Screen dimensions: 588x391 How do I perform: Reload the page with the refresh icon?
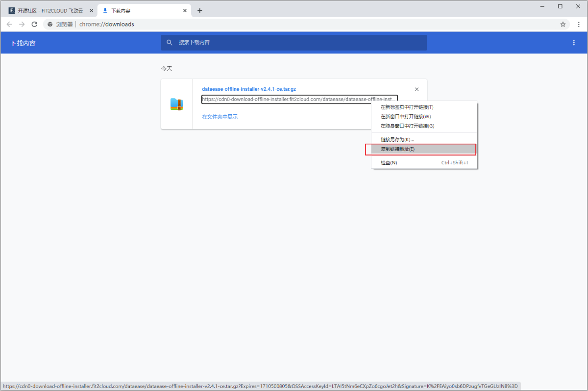pyautogui.click(x=34, y=24)
